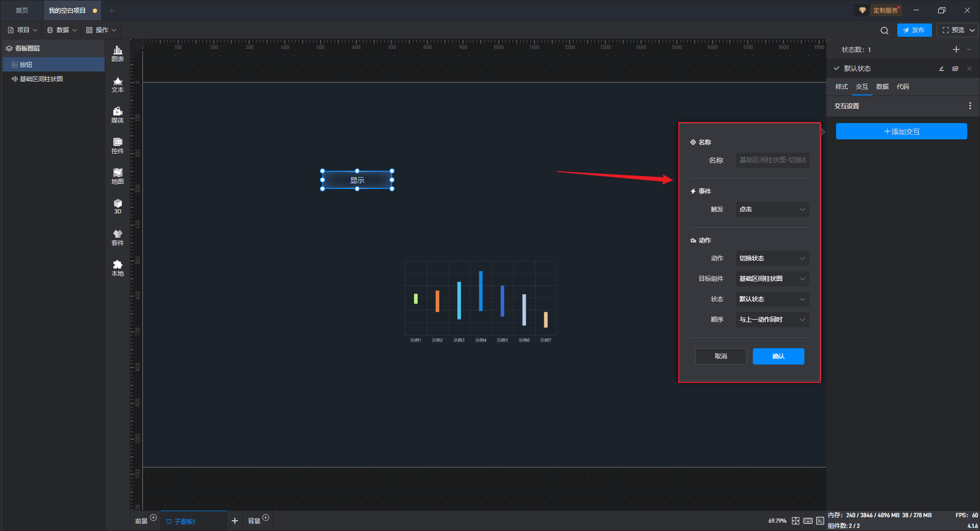Click the search magnifier icon

tap(884, 31)
